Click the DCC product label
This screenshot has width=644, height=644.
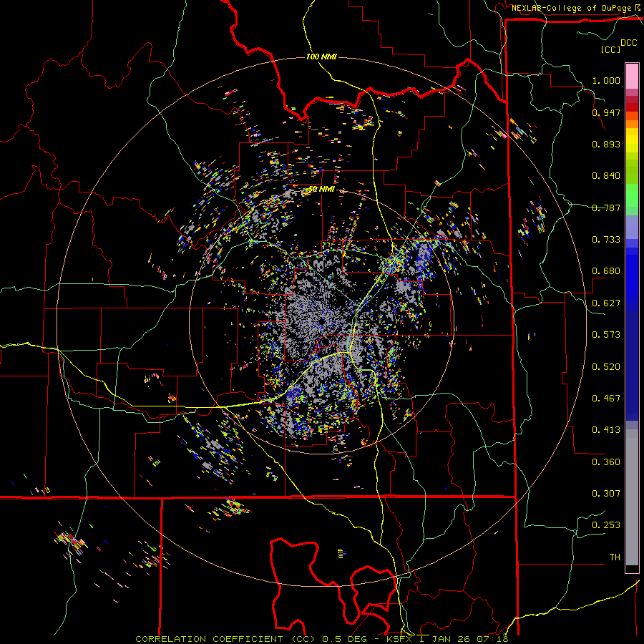[x=628, y=43]
